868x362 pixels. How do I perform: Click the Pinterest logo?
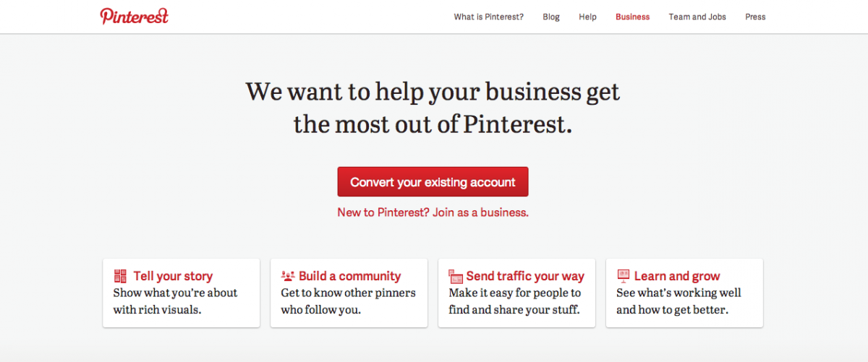click(x=134, y=16)
